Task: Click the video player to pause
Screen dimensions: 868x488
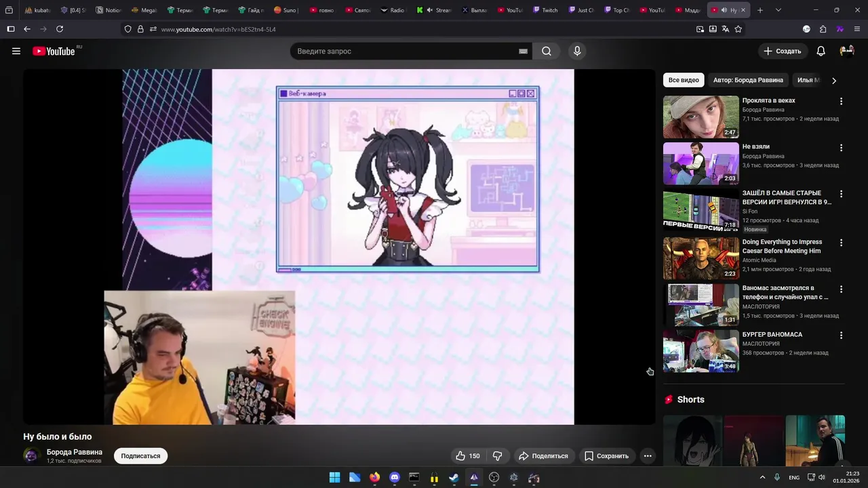Action: (339, 247)
